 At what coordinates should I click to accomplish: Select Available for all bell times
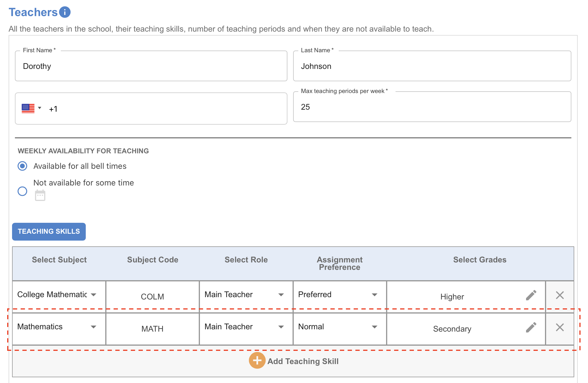(22, 166)
